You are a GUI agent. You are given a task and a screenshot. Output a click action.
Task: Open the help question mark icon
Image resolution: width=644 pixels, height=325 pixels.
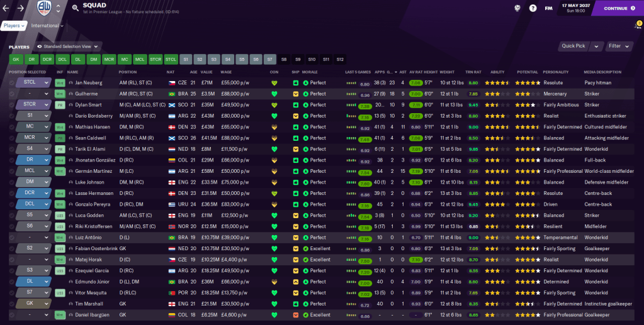pyautogui.click(x=533, y=8)
